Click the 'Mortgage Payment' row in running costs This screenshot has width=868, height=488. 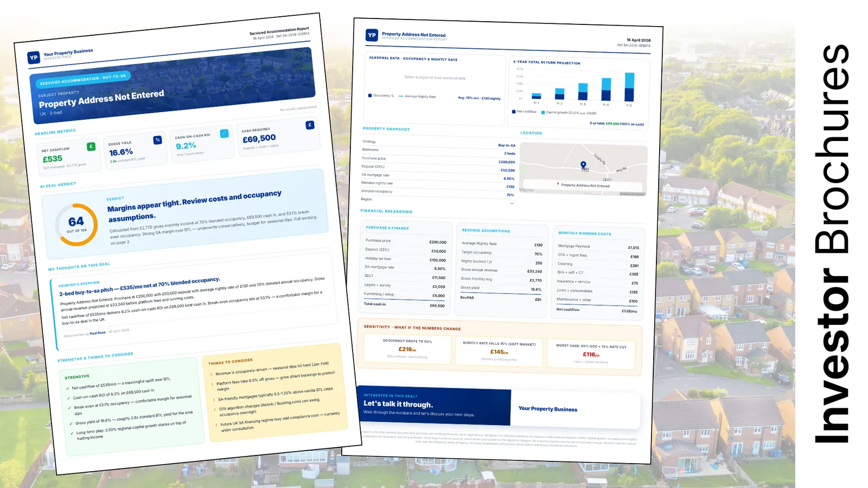tap(598, 247)
